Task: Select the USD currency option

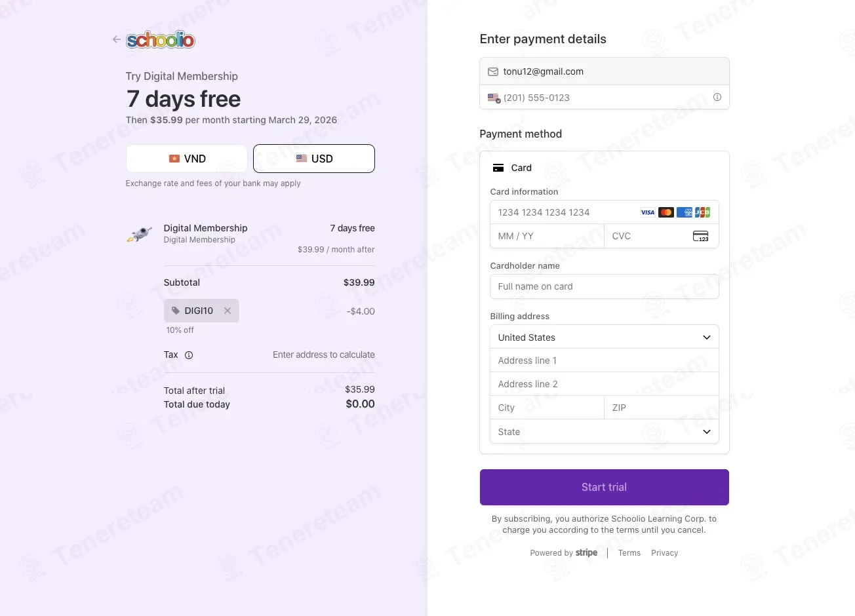Action: point(314,159)
